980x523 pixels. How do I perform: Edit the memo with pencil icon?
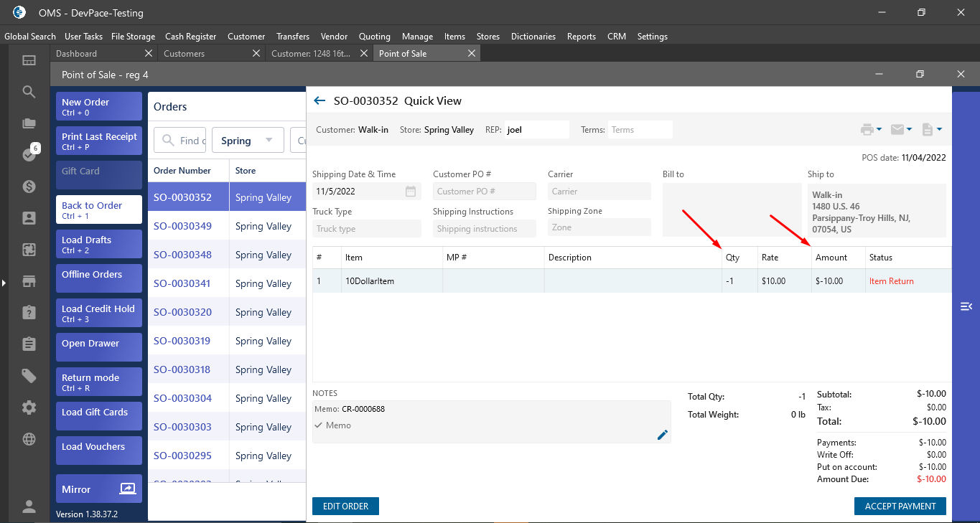point(662,435)
